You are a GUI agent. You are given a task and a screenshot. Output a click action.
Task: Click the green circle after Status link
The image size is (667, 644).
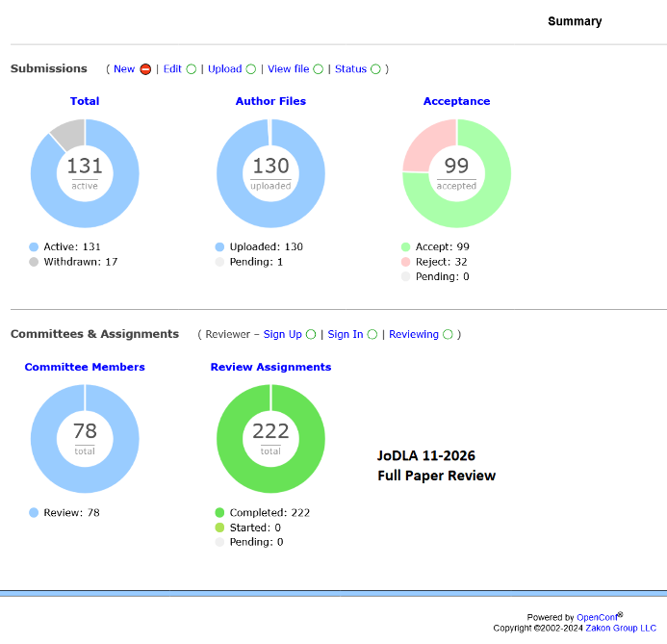click(375, 69)
